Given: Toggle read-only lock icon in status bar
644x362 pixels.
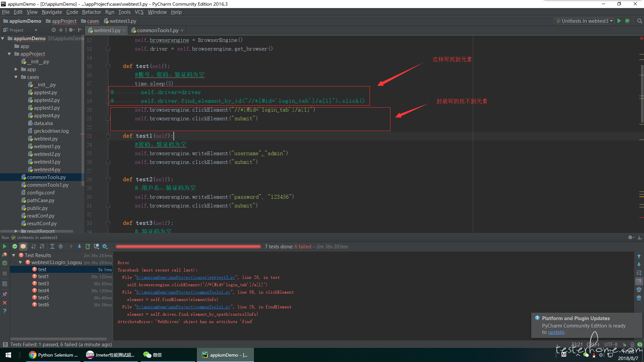Looking at the screenshot, I should point(625,345).
